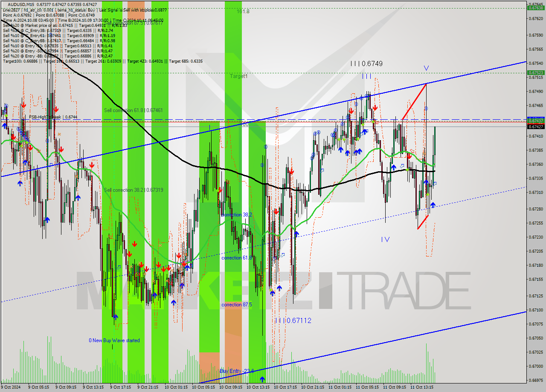Click the 0.67385 price axis value
The width and height of the screenshot is (546, 392).
pos(535,150)
